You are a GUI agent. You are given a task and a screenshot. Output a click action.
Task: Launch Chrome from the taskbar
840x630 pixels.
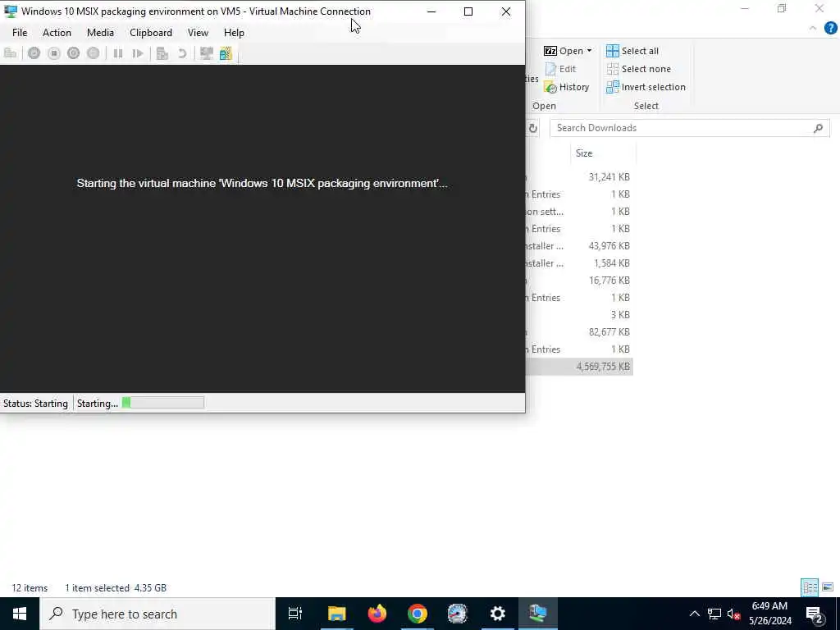418,614
